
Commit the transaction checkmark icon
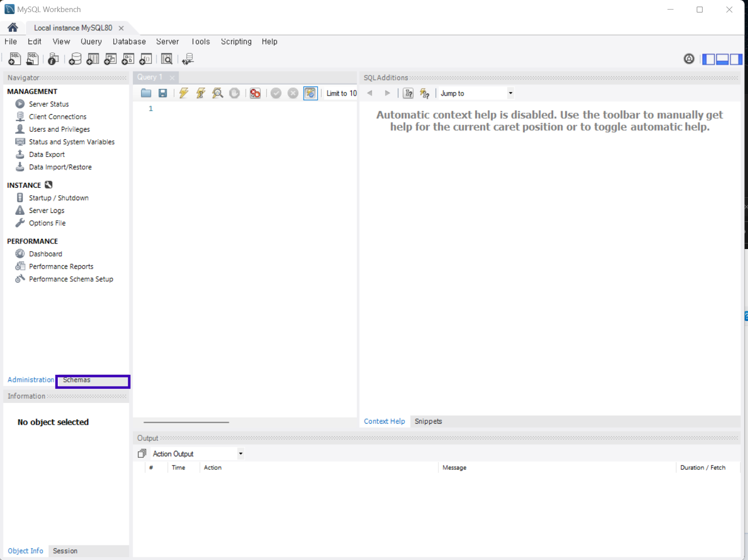tap(276, 93)
